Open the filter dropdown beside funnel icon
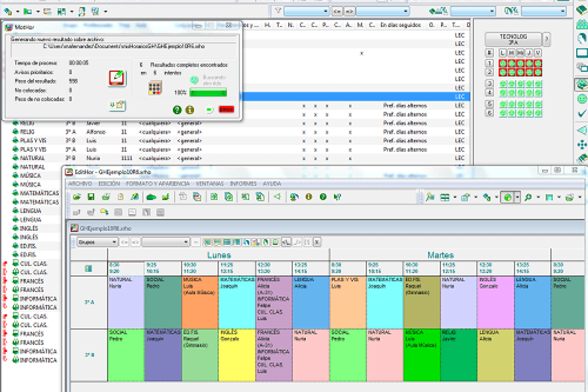The width and height of the screenshot is (588, 392). click(x=307, y=11)
